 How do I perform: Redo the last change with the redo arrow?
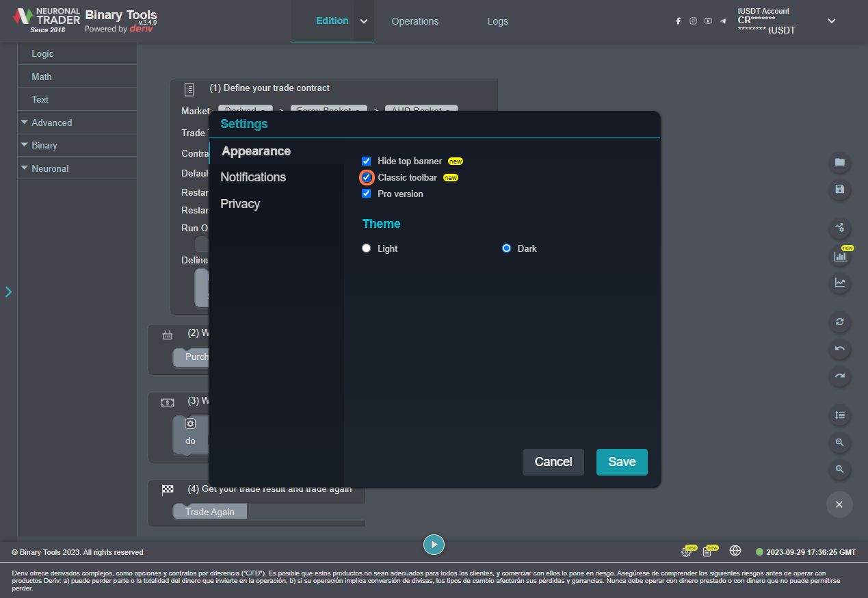pos(840,376)
